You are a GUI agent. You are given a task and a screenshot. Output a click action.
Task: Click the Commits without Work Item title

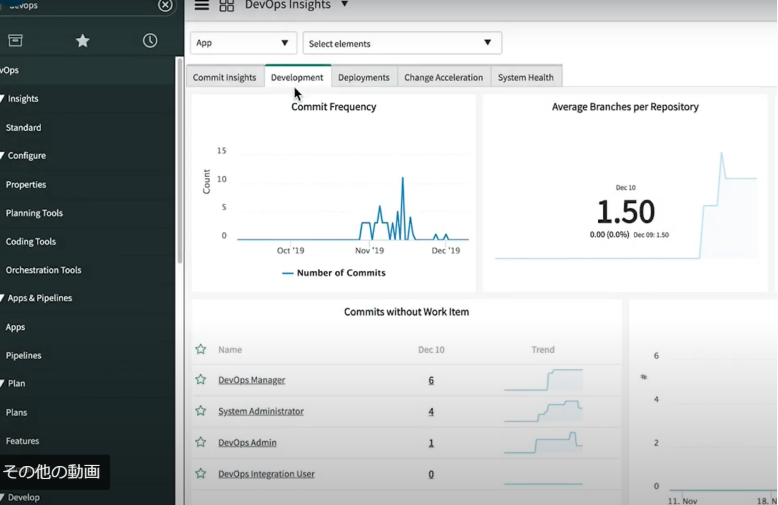click(x=406, y=312)
